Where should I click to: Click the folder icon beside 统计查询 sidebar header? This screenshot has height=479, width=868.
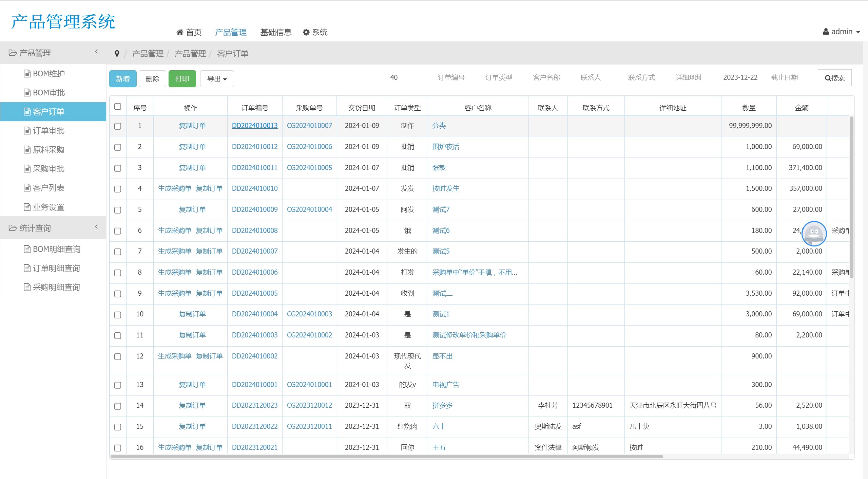pos(13,228)
